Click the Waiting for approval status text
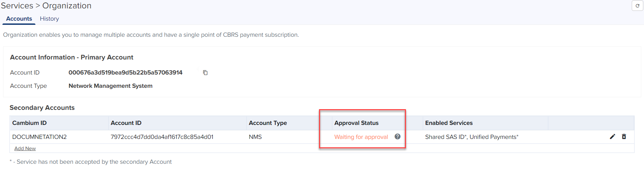644x176 pixels. click(361, 137)
